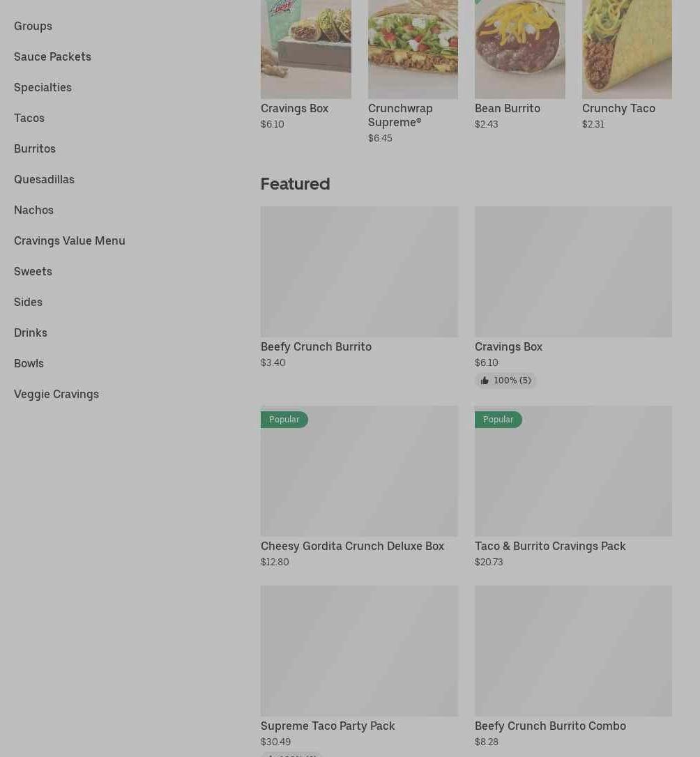This screenshot has width=700, height=757.
Task: Open the Quesadillas category
Action: click(44, 180)
